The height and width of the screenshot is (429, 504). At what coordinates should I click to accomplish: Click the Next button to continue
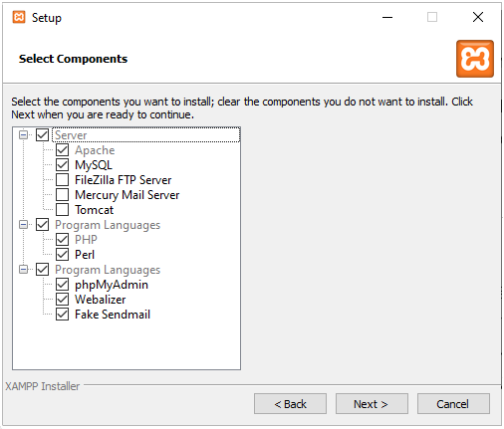click(372, 404)
